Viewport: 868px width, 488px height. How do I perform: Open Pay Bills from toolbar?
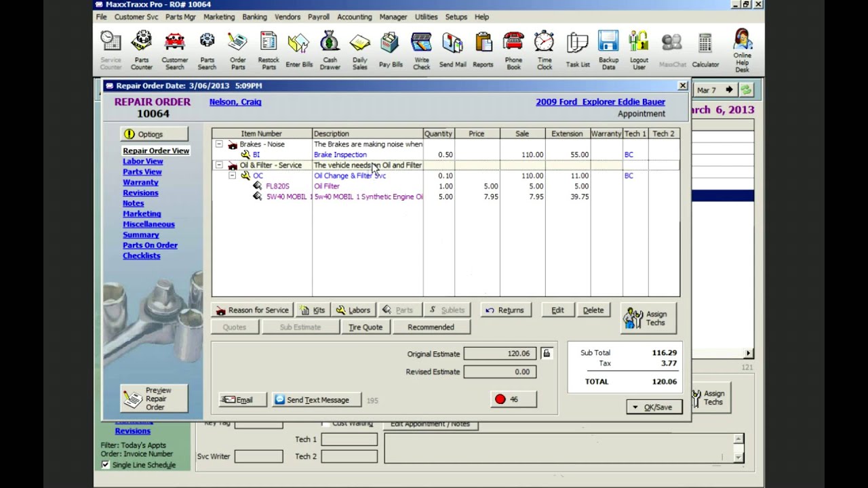click(391, 50)
